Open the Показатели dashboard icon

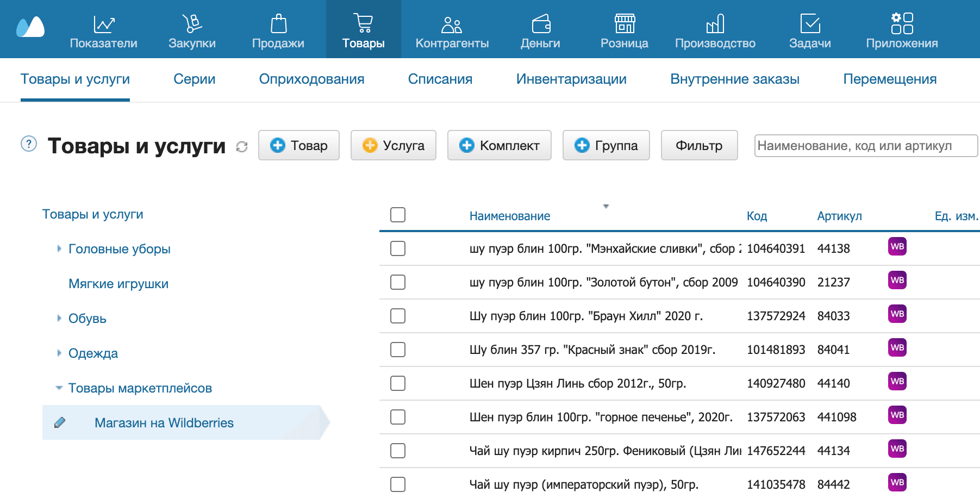click(104, 23)
